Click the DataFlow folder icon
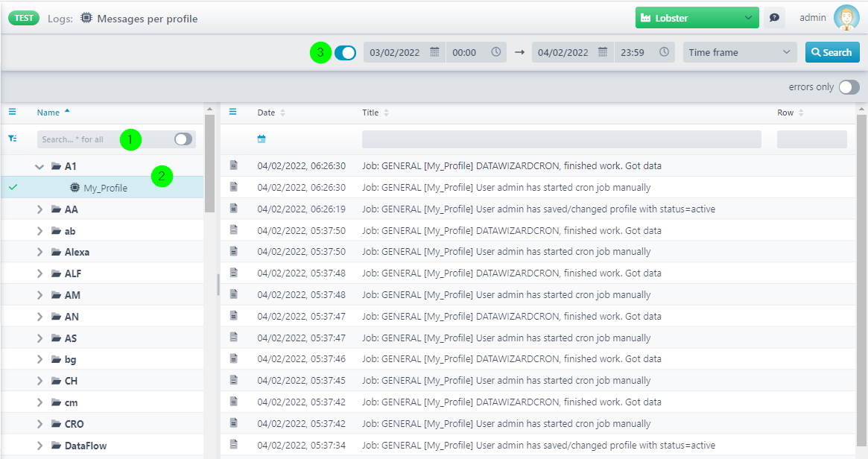868x459 pixels. [56, 445]
